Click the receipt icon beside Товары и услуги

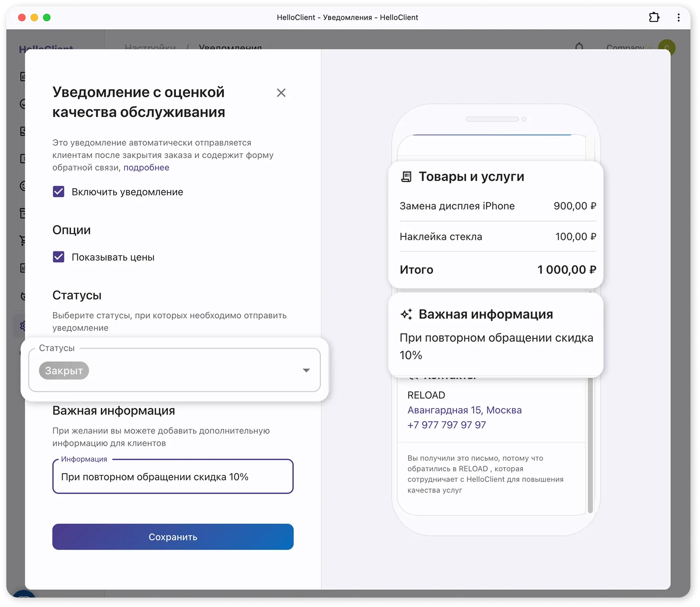[406, 177]
